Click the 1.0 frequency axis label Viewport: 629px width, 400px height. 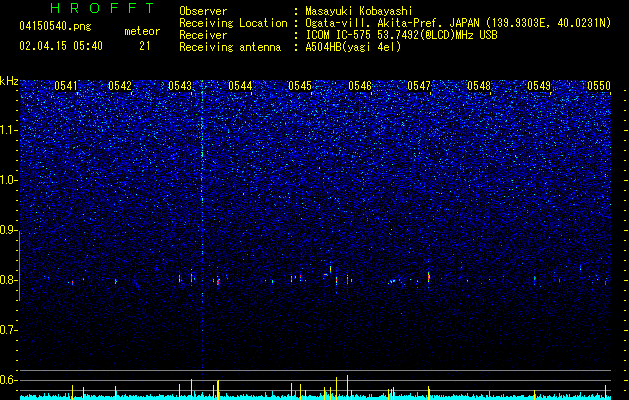point(8,180)
